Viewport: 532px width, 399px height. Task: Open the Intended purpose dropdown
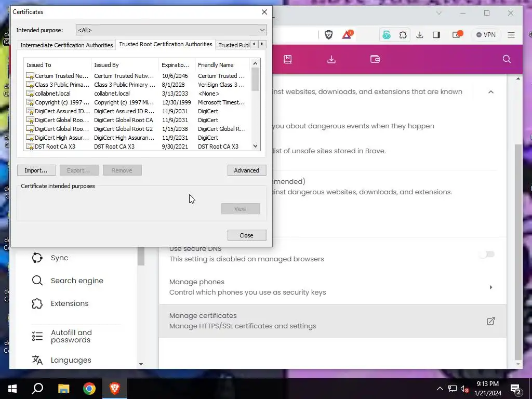pos(171,30)
